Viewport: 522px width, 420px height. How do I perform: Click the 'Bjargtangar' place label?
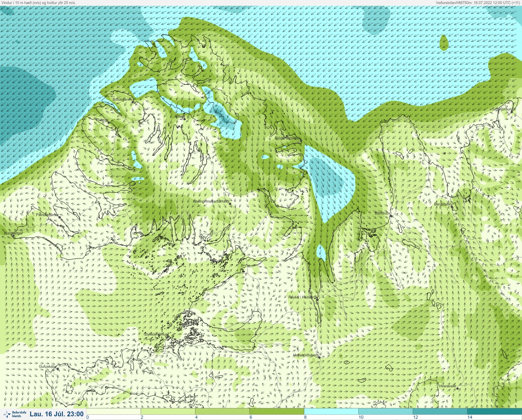point(13,233)
